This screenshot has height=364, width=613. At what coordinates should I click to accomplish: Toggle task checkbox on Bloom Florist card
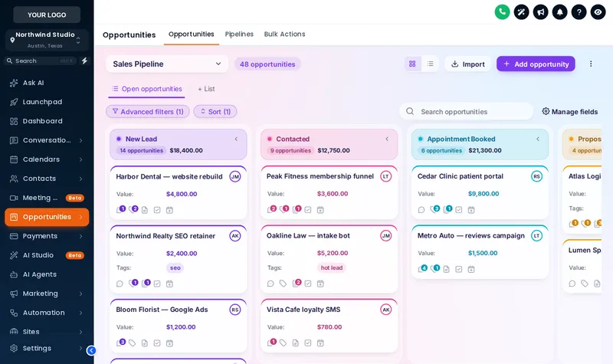click(x=157, y=343)
